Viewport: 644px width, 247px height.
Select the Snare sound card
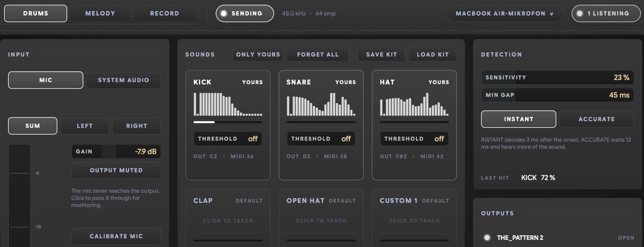tap(321, 125)
